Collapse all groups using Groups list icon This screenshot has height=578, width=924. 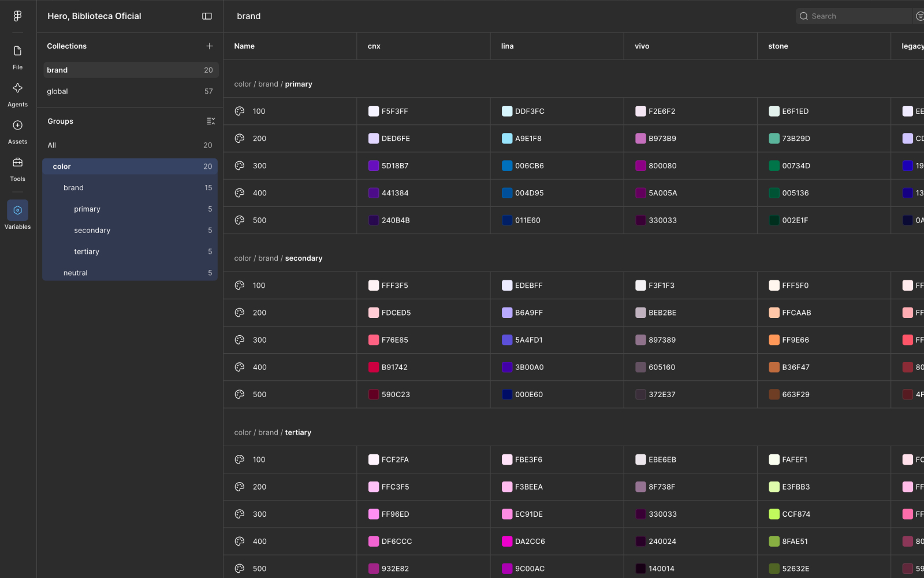click(x=211, y=121)
